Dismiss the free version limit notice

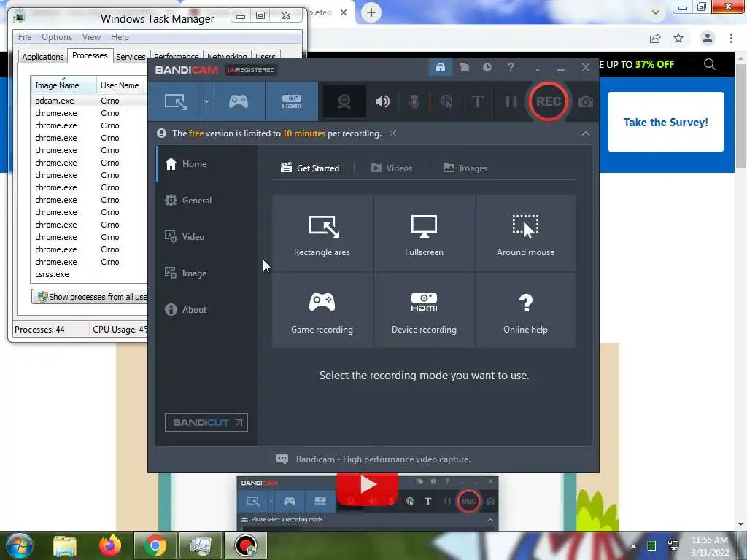(392, 133)
